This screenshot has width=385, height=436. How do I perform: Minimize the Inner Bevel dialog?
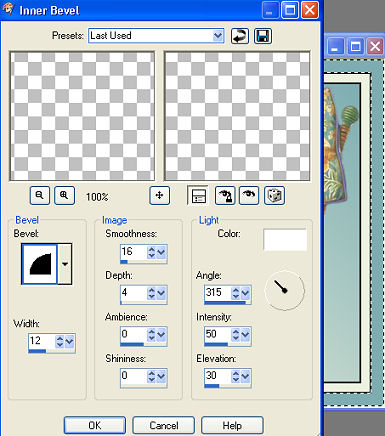tap(271, 10)
